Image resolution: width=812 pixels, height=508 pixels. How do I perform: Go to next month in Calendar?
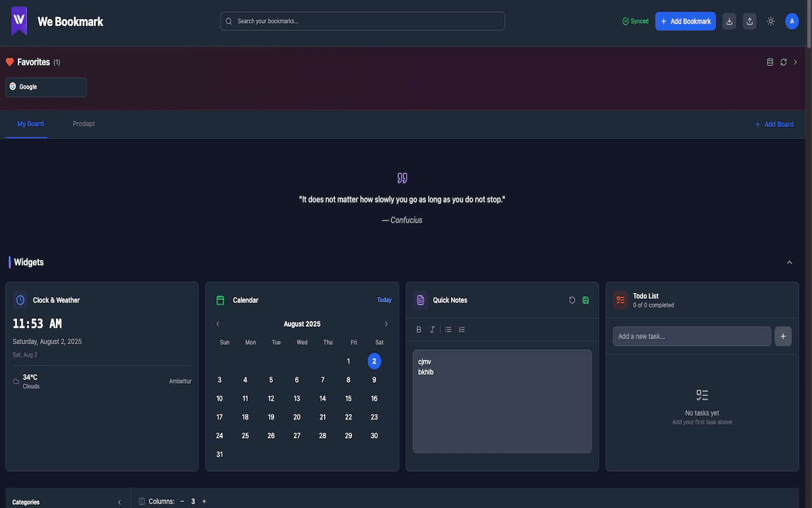pyautogui.click(x=386, y=324)
